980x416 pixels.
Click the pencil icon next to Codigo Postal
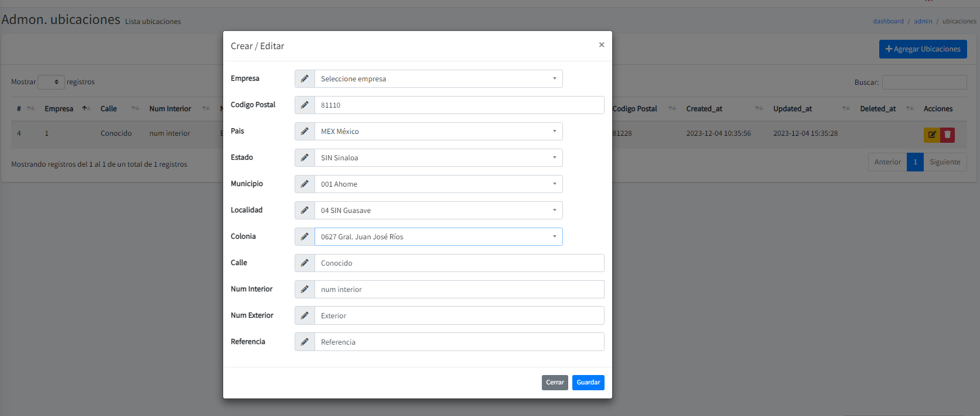[x=305, y=105]
